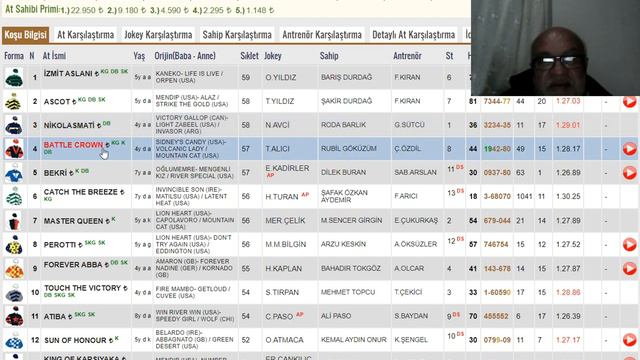Open MASTER QUEEN jockey silks icon

[x=14, y=220]
